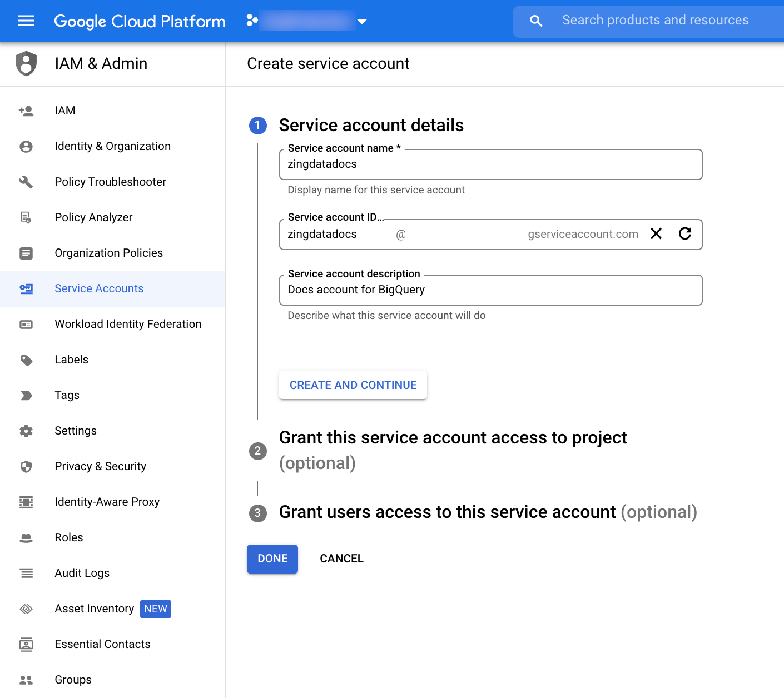Screen dimensions: 784x698
Task: Open Settings in sidebar
Action: (112, 431)
